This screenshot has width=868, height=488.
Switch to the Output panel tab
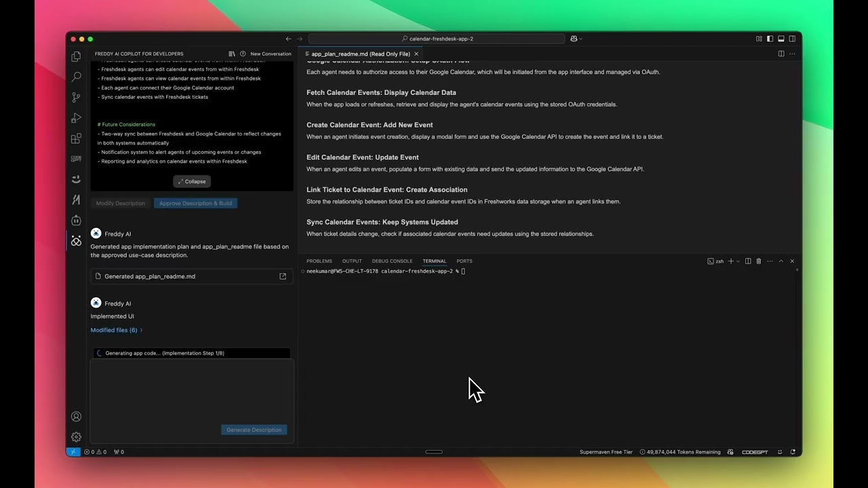(x=352, y=261)
